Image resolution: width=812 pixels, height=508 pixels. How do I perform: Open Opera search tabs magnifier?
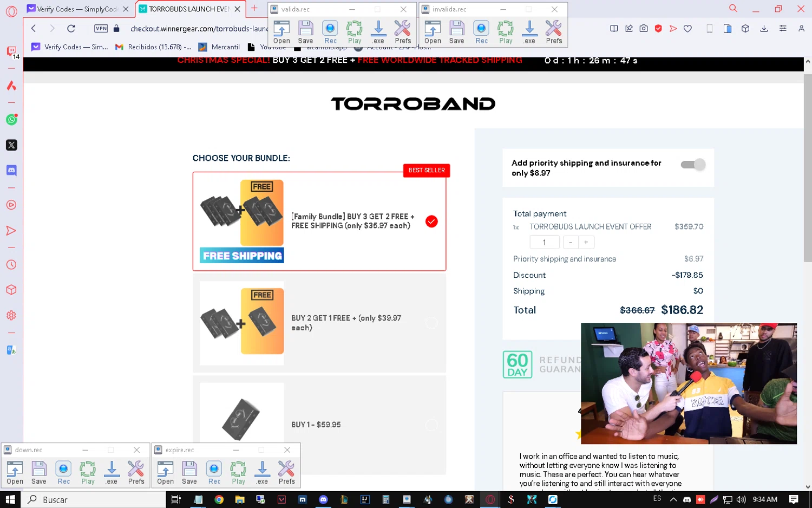point(733,9)
